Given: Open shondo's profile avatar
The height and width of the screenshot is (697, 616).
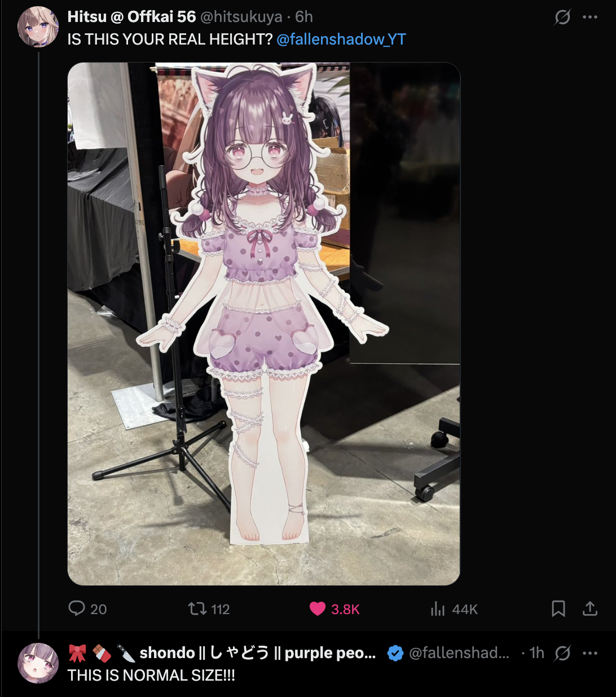Looking at the screenshot, I should (x=38, y=663).
